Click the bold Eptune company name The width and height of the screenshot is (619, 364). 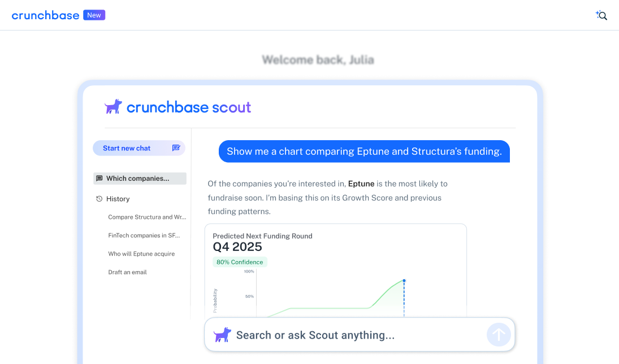[361, 184]
